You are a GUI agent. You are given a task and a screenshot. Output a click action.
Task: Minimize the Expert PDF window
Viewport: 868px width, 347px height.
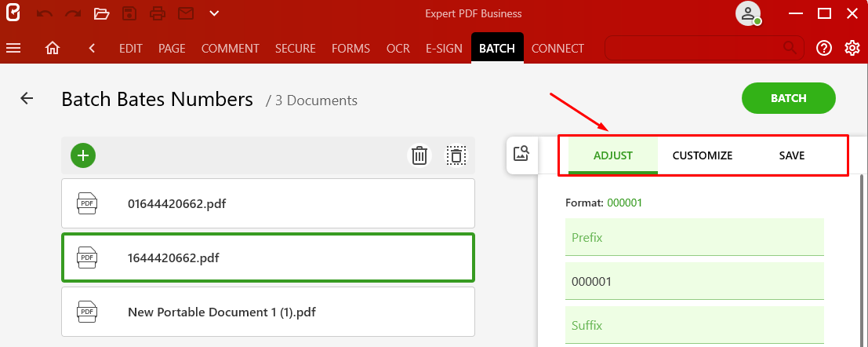point(797,13)
